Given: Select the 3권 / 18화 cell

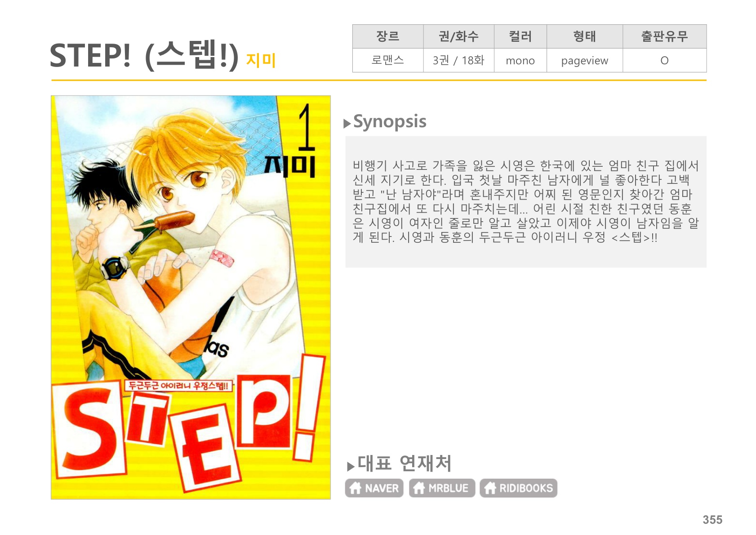Looking at the screenshot, I should (458, 60).
